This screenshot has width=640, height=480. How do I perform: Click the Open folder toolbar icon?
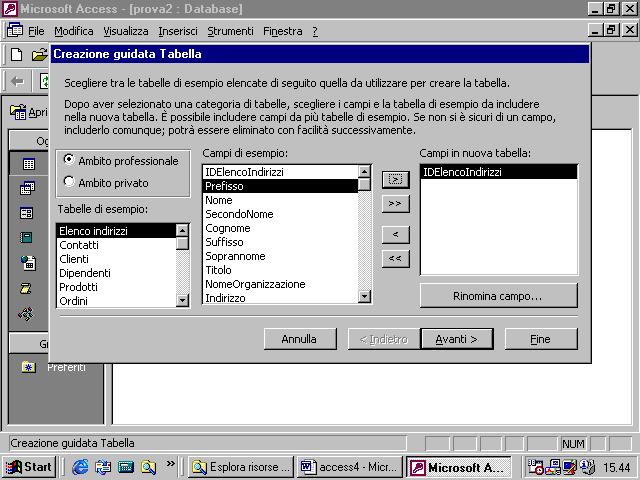pos(40,54)
